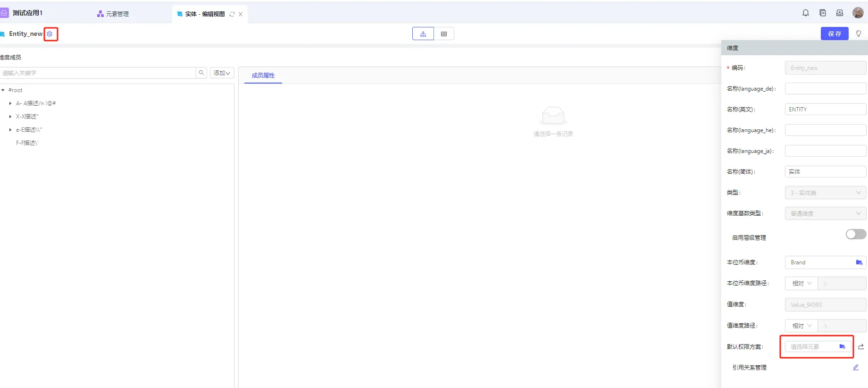Viewport: 868px width, 388px height.
Task: Click the 值维度路径 path text field
Action: (842, 326)
